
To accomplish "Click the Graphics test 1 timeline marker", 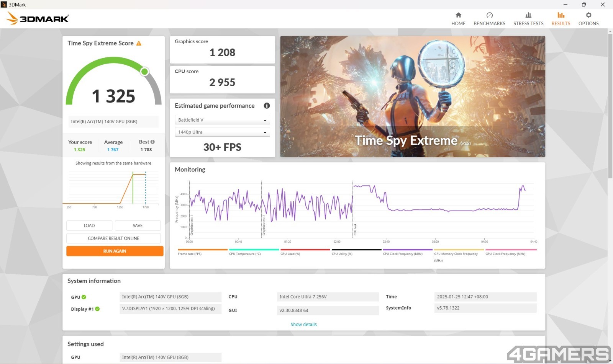I will (192, 226).
